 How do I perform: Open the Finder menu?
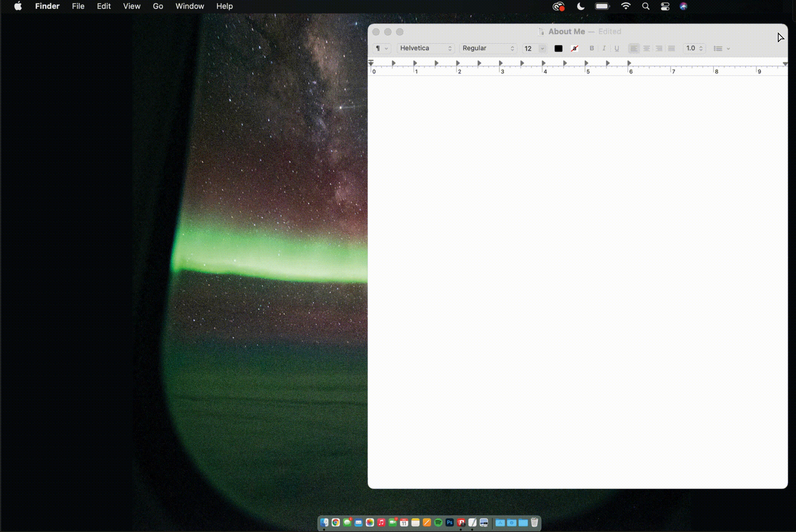[x=47, y=6]
